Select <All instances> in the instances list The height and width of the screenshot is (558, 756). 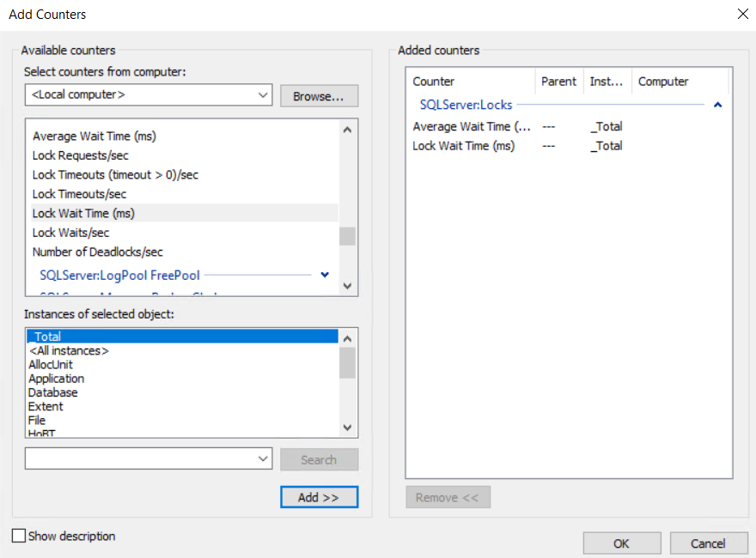click(x=69, y=350)
